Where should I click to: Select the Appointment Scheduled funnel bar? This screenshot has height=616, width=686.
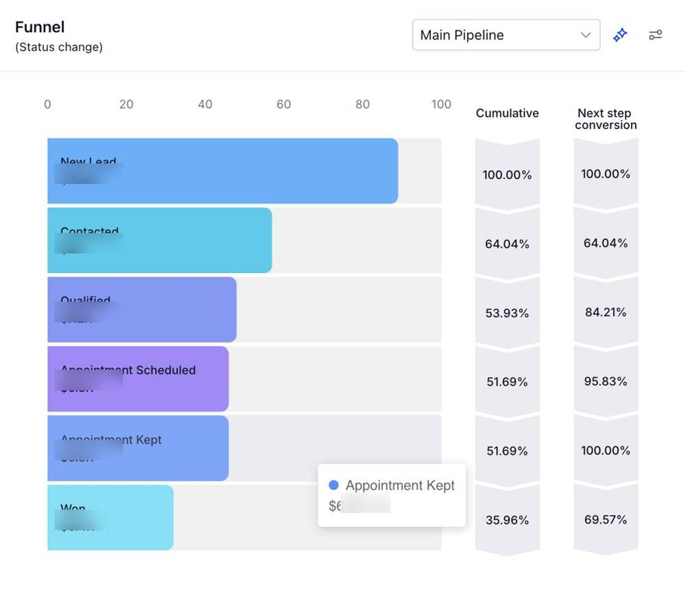[x=139, y=379]
